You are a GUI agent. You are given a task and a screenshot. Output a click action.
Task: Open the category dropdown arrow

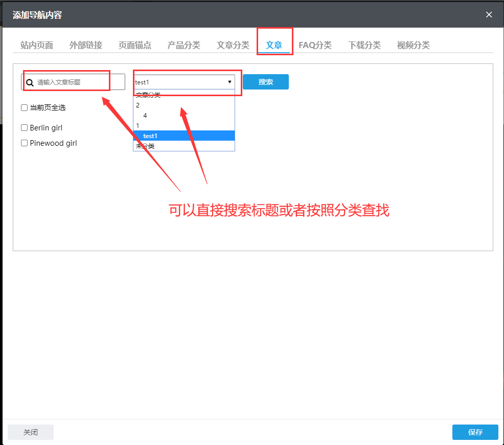pyautogui.click(x=229, y=82)
